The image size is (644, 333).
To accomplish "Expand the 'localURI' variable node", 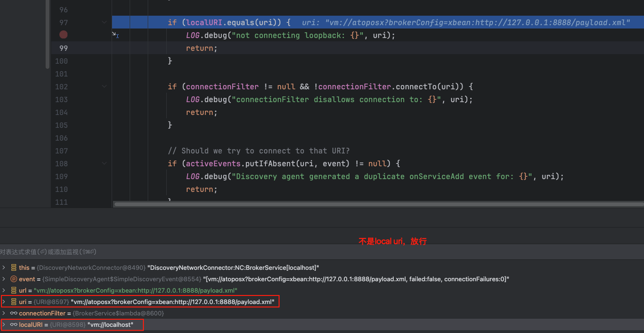I will tap(4, 325).
